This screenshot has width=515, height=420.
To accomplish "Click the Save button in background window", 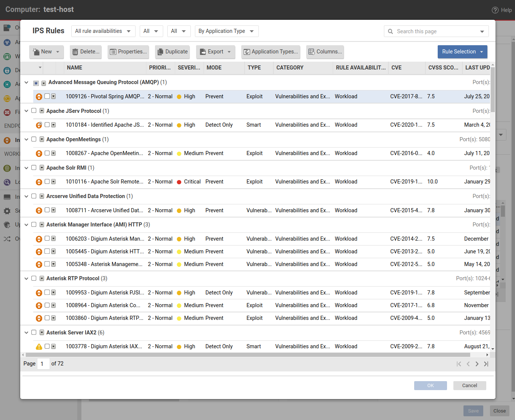I will pos(474,411).
